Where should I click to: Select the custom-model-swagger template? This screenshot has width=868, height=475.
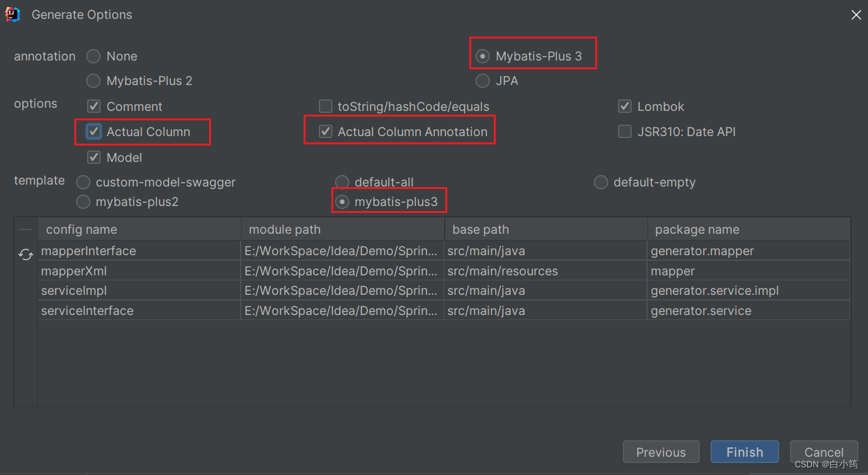pyautogui.click(x=83, y=183)
